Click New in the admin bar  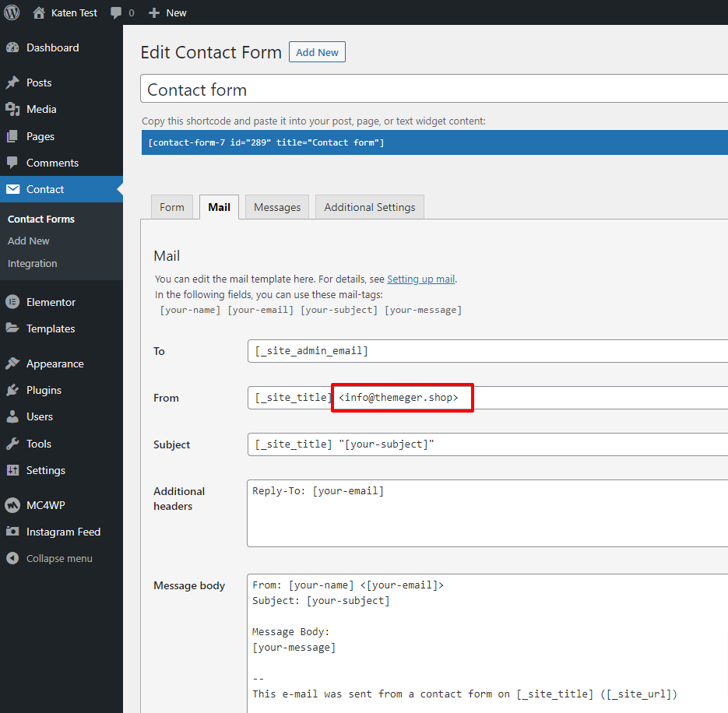pyautogui.click(x=176, y=13)
